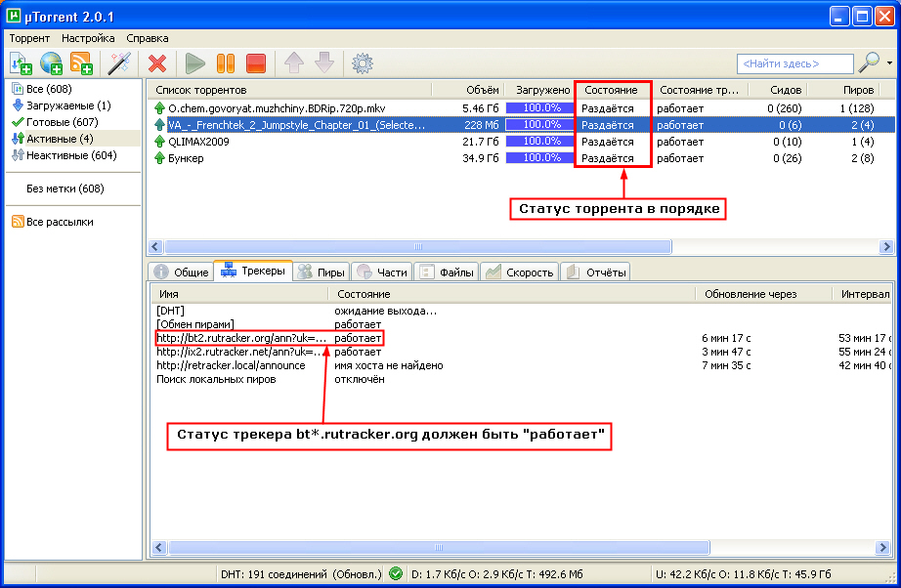Click the torrent list horizontal scrollbar thumb
Viewport: 901px width, 588px height.
click(418, 247)
